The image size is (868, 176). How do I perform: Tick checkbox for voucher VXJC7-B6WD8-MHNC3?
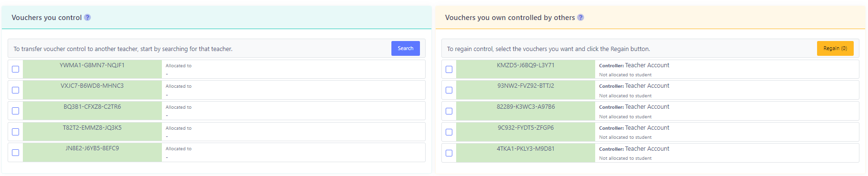(16, 90)
